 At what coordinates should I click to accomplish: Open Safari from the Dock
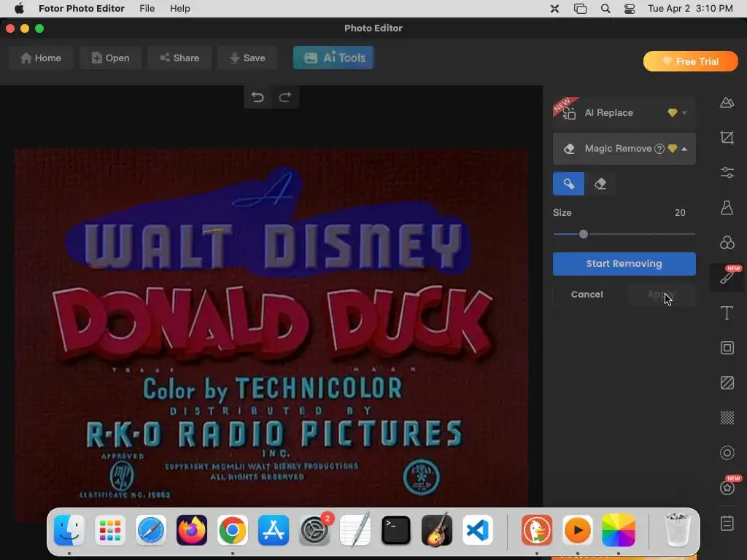[151, 530]
